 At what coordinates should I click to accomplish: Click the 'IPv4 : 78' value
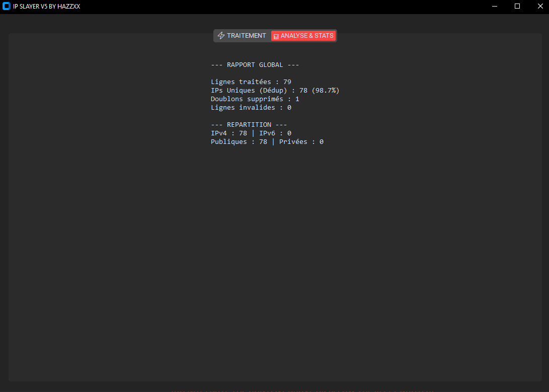(229, 133)
